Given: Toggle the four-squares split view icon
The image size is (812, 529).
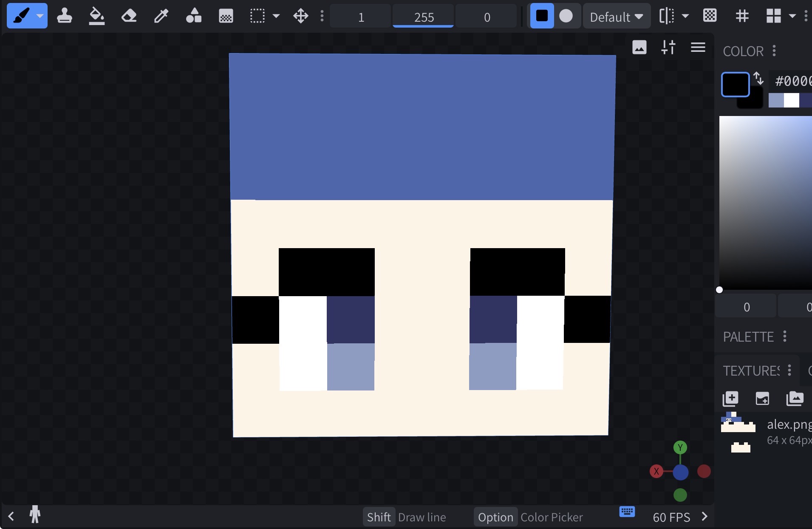Looking at the screenshot, I should 774,16.
